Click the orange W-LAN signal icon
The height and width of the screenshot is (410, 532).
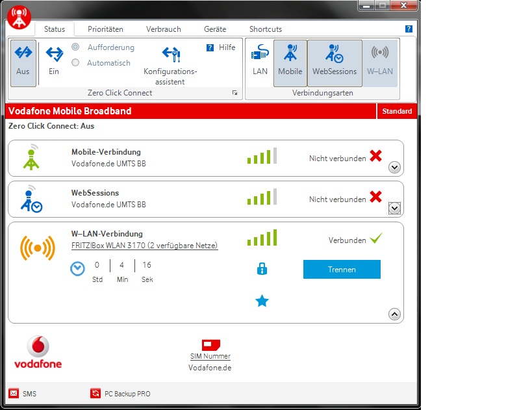coord(38,248)
